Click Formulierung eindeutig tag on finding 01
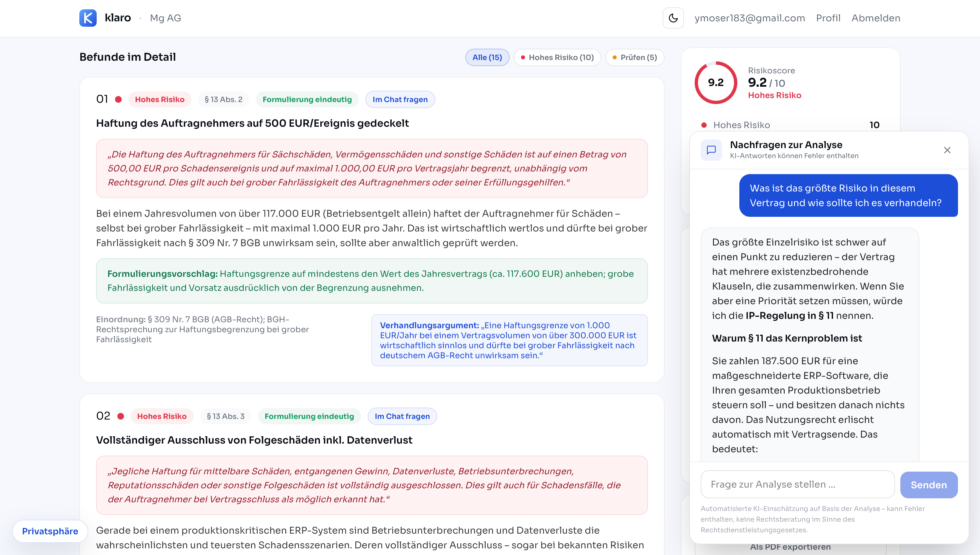 [307, 99]
